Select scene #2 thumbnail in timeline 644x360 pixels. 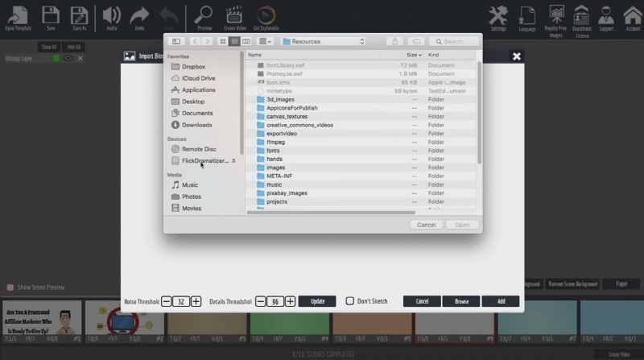pos(125,321)
